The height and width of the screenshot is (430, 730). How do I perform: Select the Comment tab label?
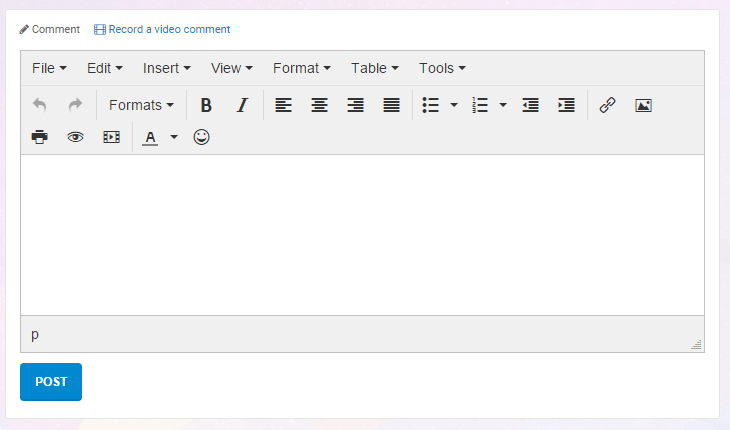click(56, 29)
